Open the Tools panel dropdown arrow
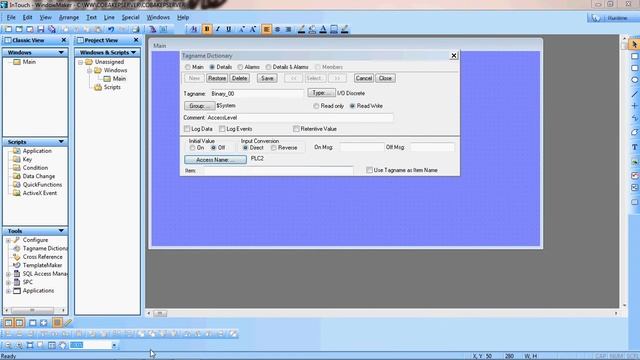Viewport: 640px width, 360px height. point(61,231)
